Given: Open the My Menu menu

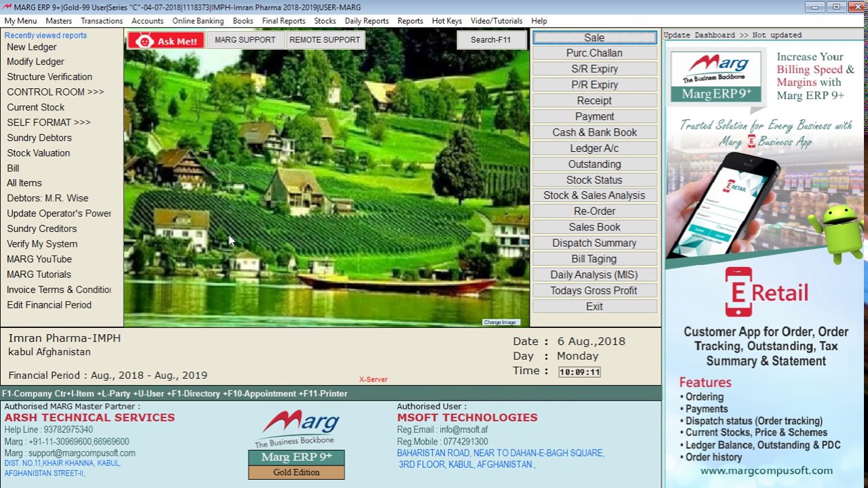Looking at the screenshot, I should click(x=21, y=21).
